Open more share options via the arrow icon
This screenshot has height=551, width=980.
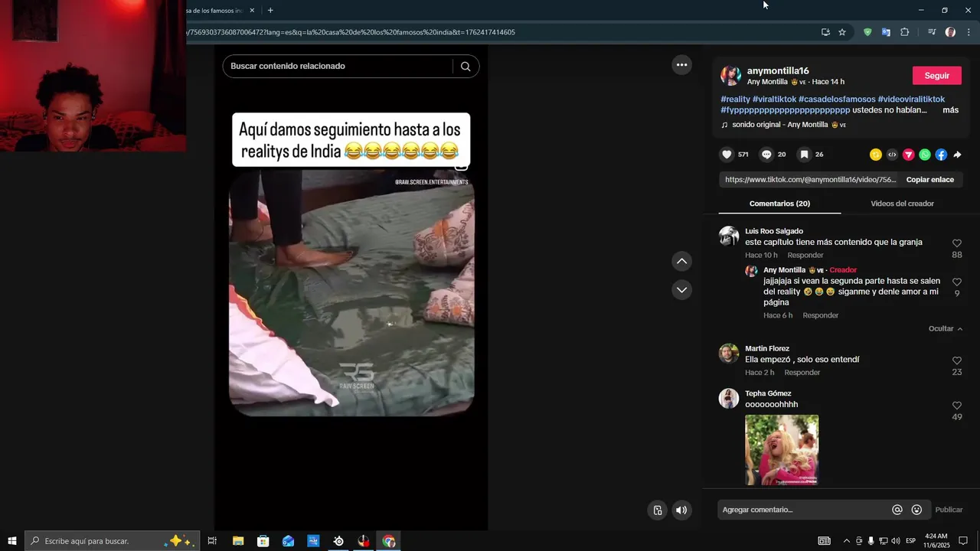[957, 155]
